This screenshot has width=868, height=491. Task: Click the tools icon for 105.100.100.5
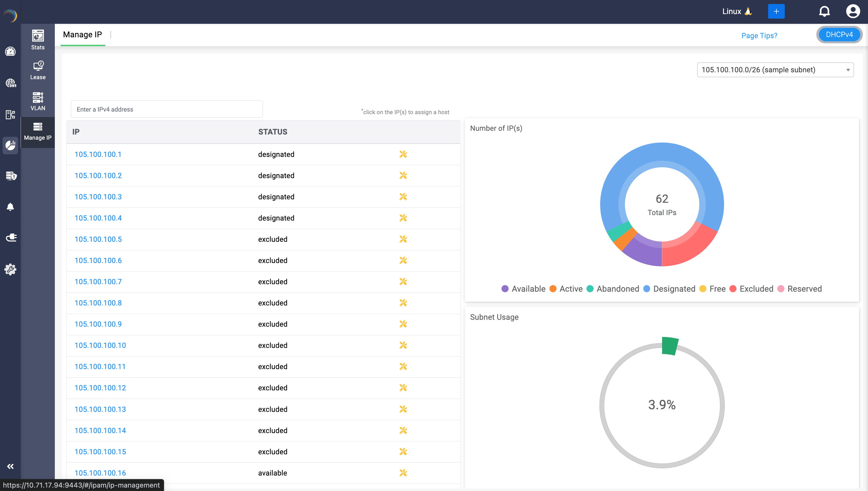pos(403,239)
